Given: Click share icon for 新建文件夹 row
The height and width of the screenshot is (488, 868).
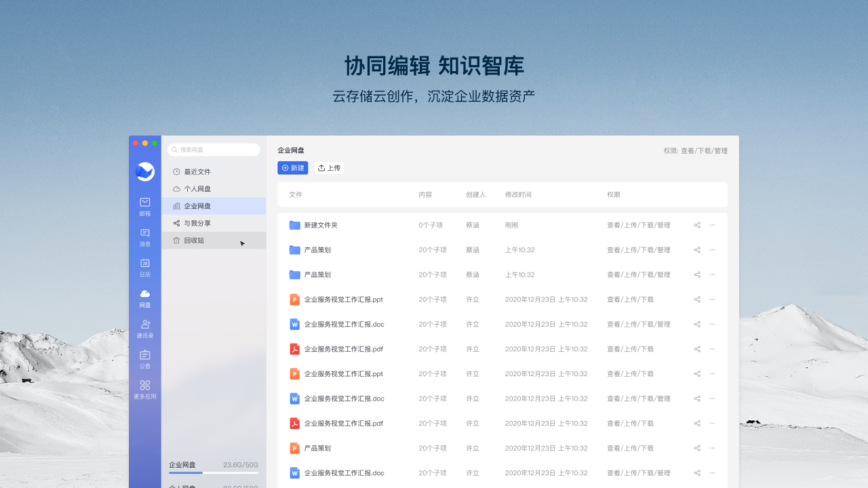Looking at the screenshot, I should [x=697, y=225].
